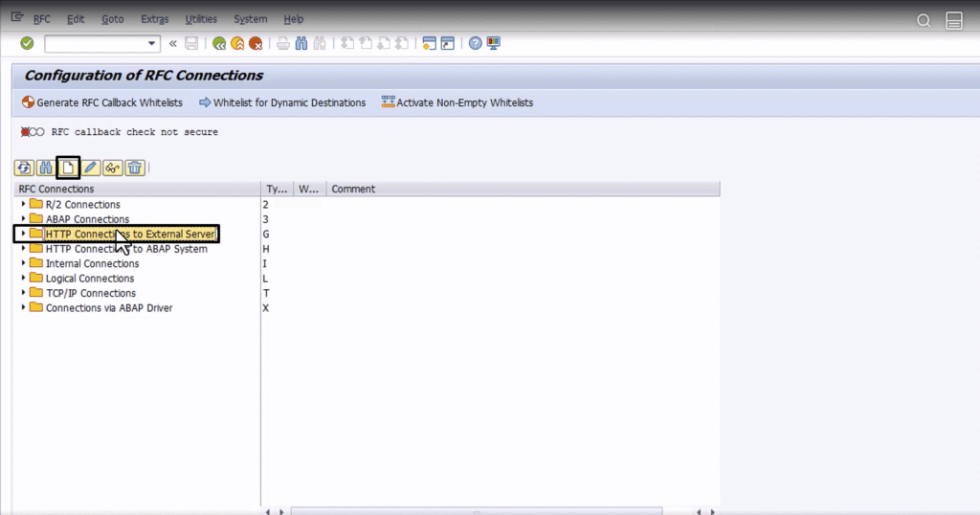This screenshot has width=980, height=515.
Task: Expand the ABAP Connections node
Action: point(23,219)
